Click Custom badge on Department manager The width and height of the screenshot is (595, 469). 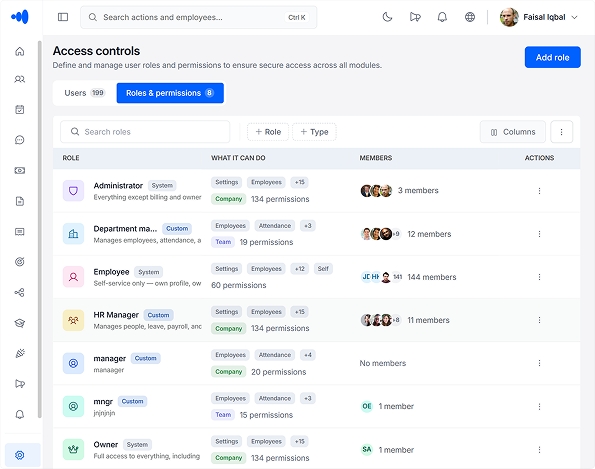point(177,228)
